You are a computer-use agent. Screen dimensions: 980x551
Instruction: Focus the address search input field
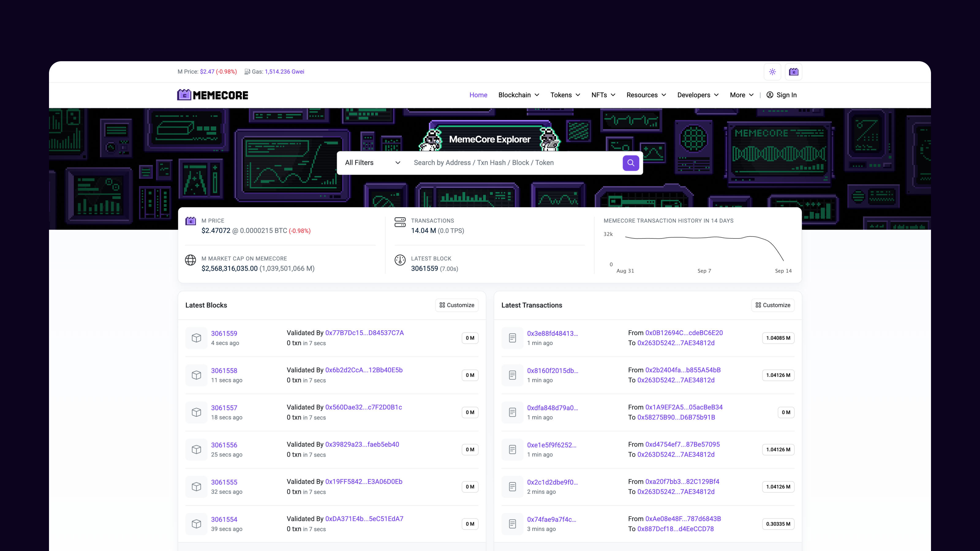pos(514,163)
